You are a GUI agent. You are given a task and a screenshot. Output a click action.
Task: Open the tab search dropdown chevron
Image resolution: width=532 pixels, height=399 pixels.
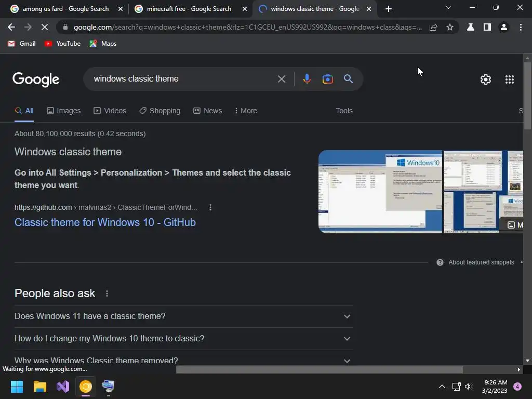(x=448, y=7)
